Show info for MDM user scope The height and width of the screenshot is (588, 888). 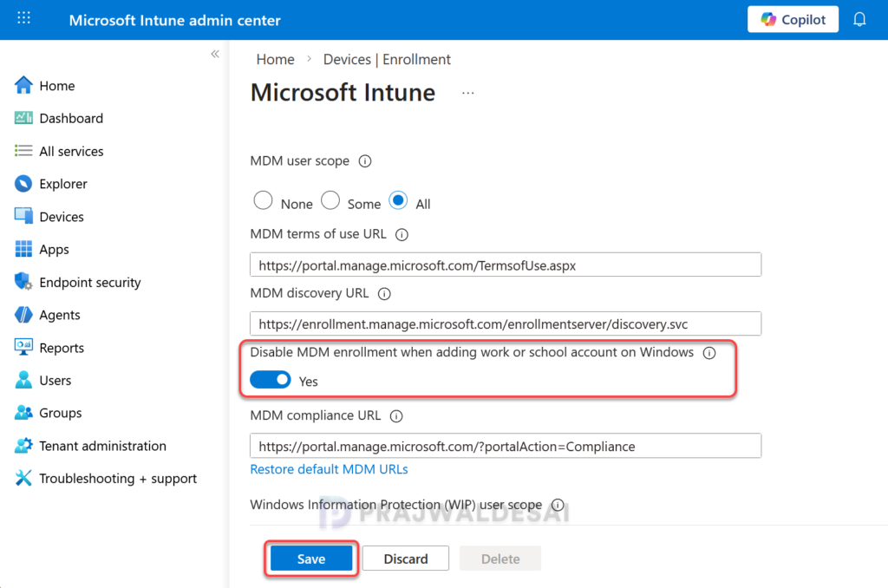(365, 161)
